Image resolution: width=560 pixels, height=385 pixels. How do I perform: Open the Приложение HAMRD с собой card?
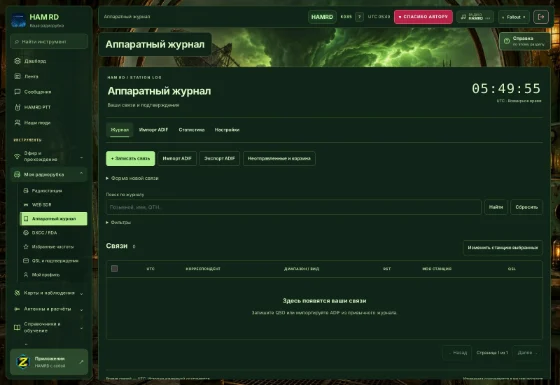(x=49, y=362)
